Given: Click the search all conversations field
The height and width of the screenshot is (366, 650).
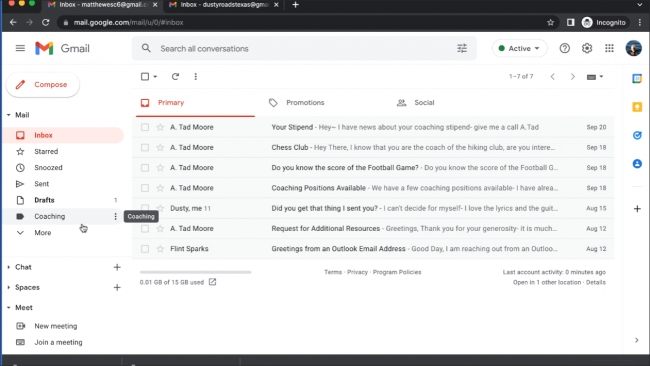Looking at the screenshot, I should (304, 48).
